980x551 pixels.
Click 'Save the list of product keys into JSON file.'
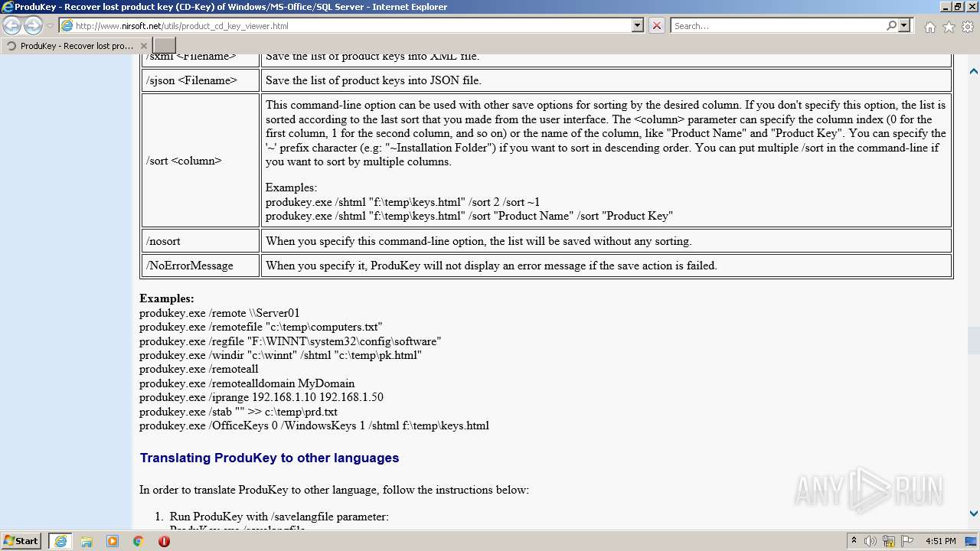click(x=373, y=80)
